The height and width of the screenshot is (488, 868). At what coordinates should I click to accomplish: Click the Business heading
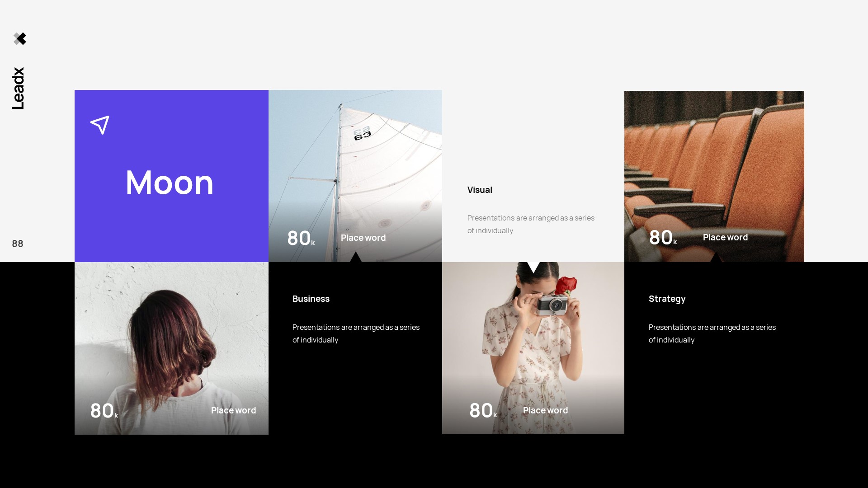[311, 299]
